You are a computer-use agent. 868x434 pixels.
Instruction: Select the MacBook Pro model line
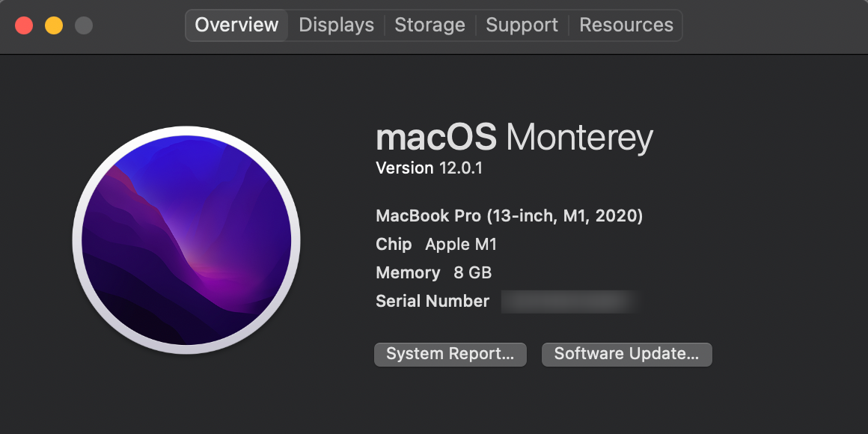point(509,216)
